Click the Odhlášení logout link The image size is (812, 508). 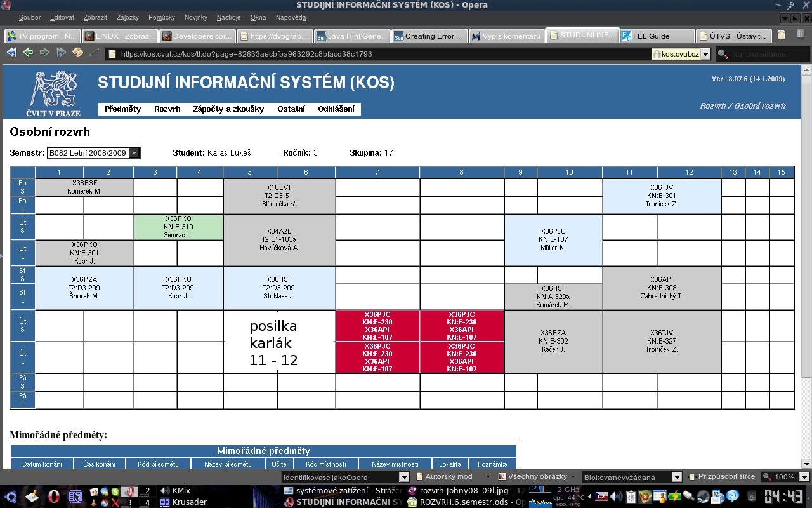tap(336, 109)
